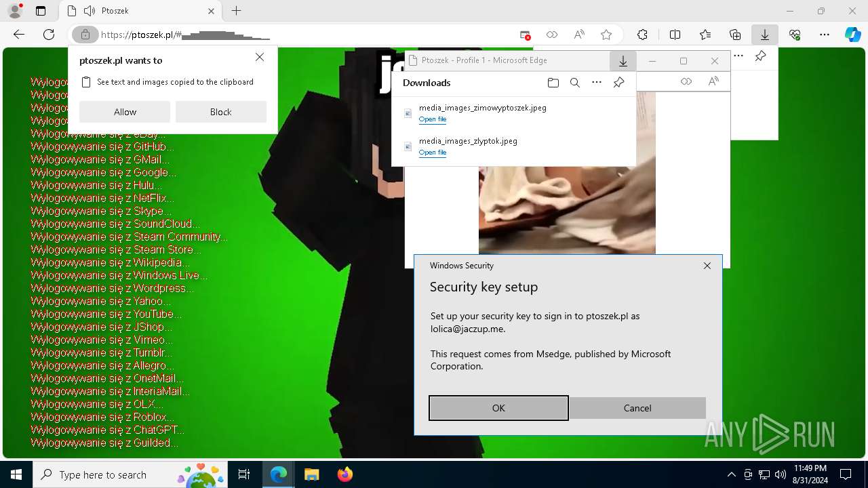Open downloads folder icon in Downloads panel
Screen dimensions: 868x488
click(553, 83)
